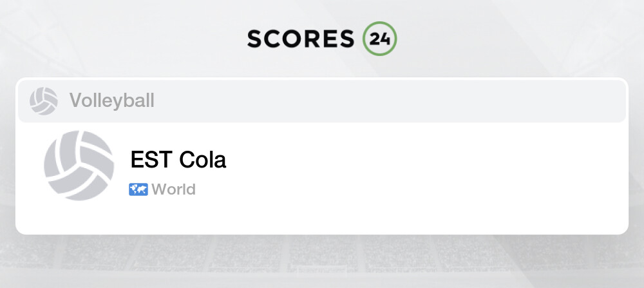Click the middle of the gray Volleyball header bar
Viewport: 644px width, 288px height.
click(x=322, y=101)
